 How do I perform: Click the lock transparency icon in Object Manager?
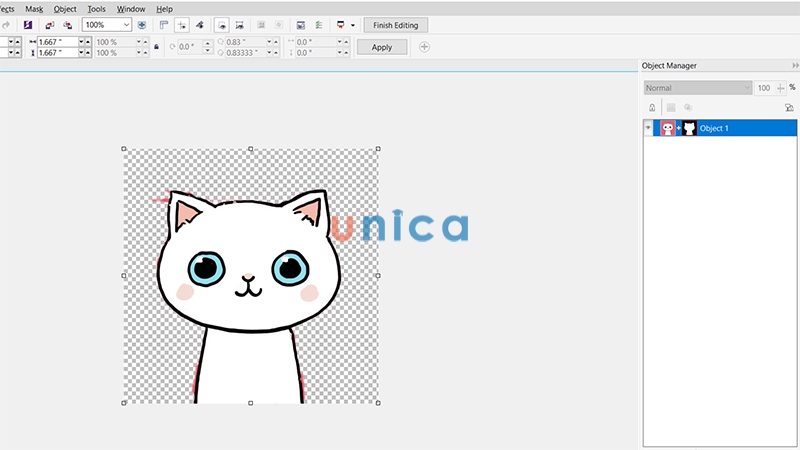(x=652, y=107)
